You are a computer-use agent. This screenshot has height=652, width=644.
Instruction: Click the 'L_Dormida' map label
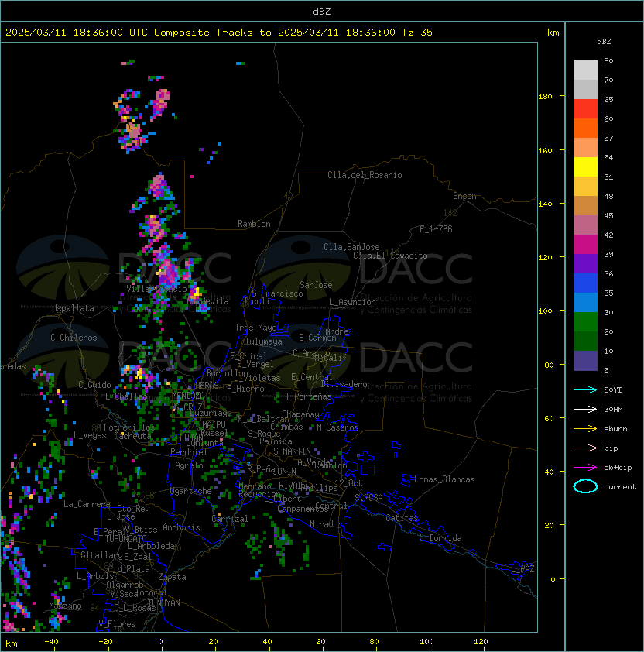pyautogui.click(x=440, y=538)
